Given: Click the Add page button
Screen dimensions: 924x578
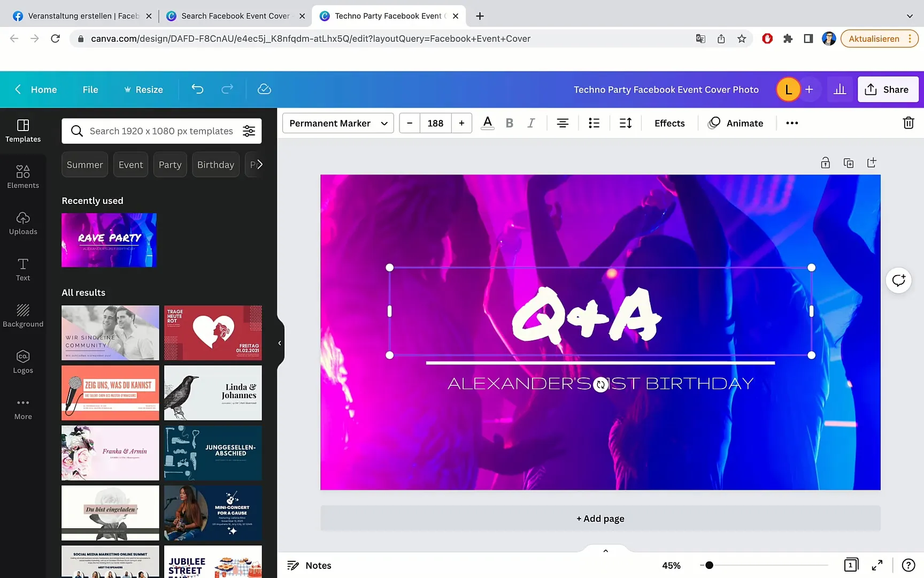Looking at the screenshot, I should click(x=600, y=519).
